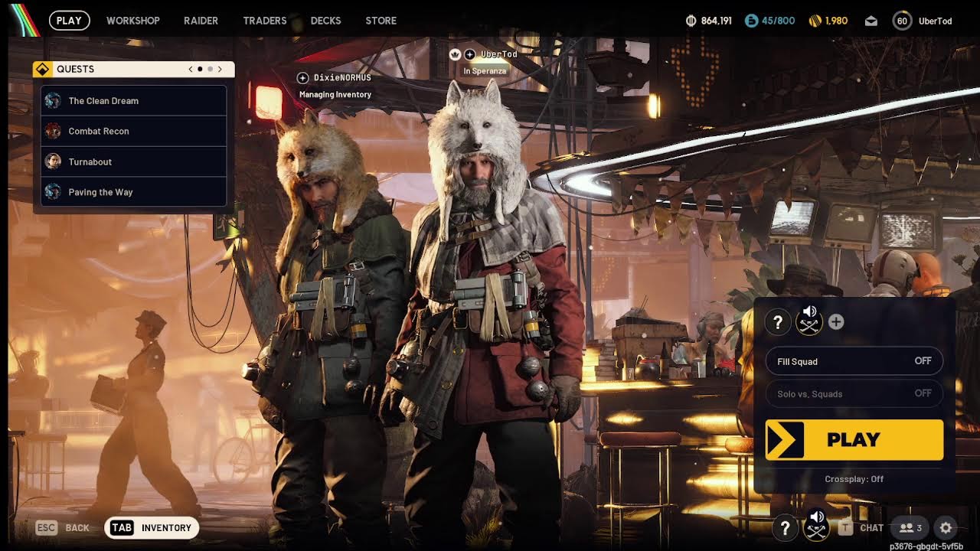Click the UberTod nameplate above character
980x551 pixels.
click(x=499, y=54)
